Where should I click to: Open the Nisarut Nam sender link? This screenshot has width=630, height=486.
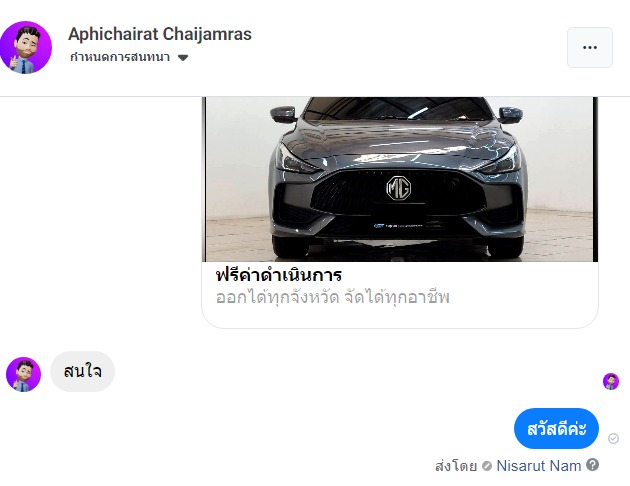[x=539, y=466]
